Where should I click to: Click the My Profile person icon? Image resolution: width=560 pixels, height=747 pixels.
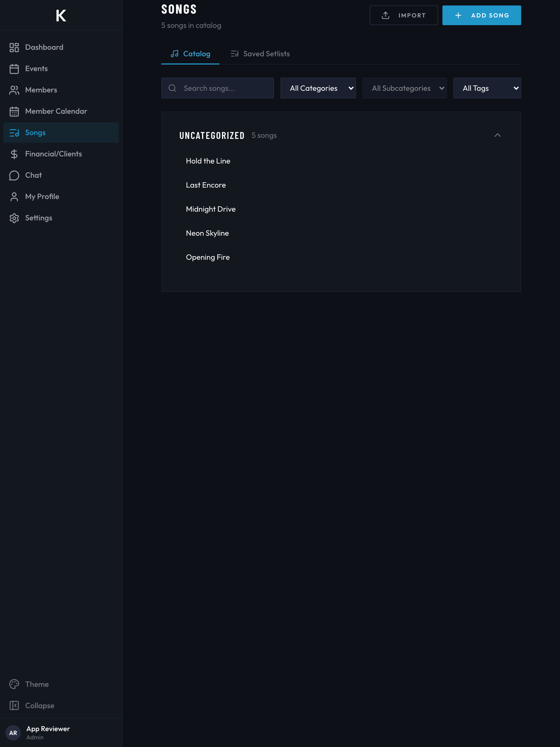(x=14, y=197)
